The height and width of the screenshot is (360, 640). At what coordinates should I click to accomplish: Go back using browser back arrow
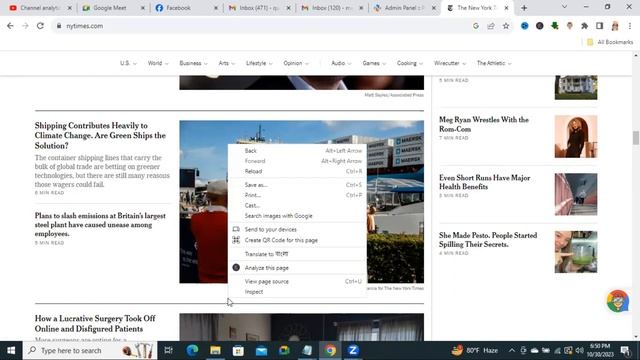[10, 26]
